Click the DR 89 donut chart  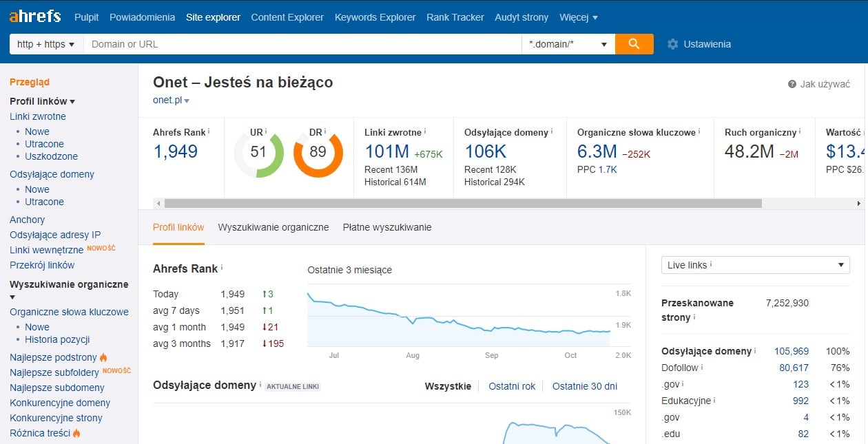pos(318,152)
